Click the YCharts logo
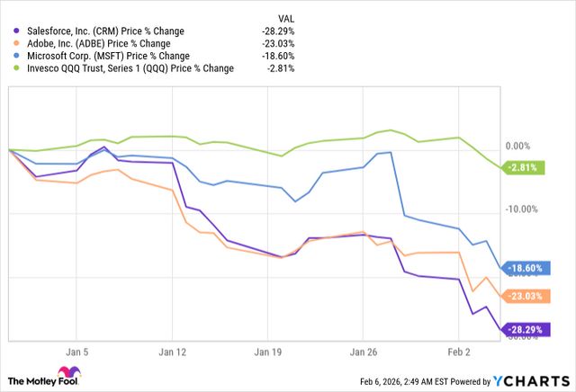This screenshot has width=576, height=392. click(x=534, y=377)
